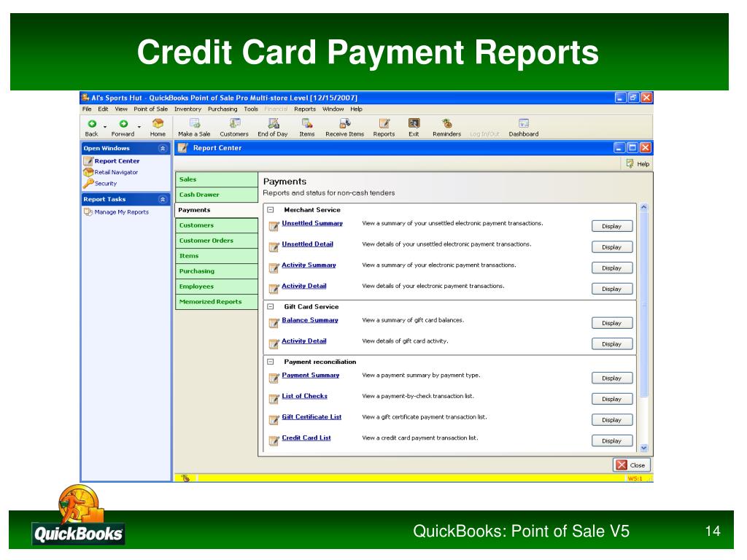Image resolution: width=747 pixels, height=560 pixels.
Task: Open the Back button dropdown arrow
Action: 105,127
